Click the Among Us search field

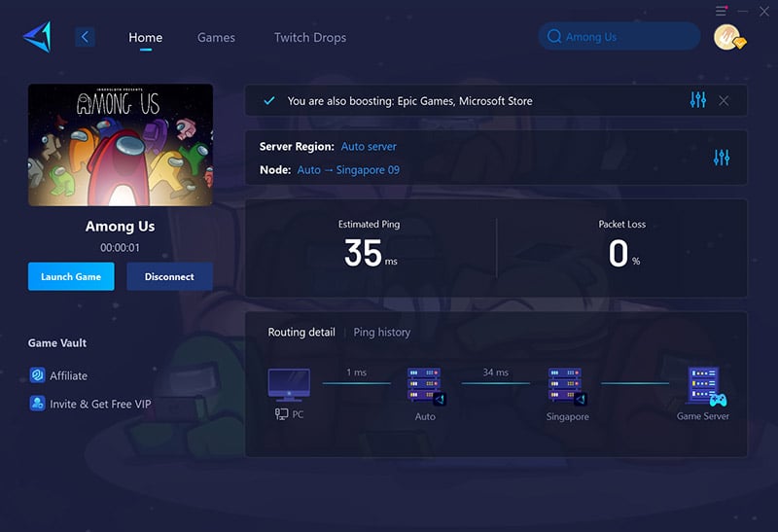coord(619,36)
